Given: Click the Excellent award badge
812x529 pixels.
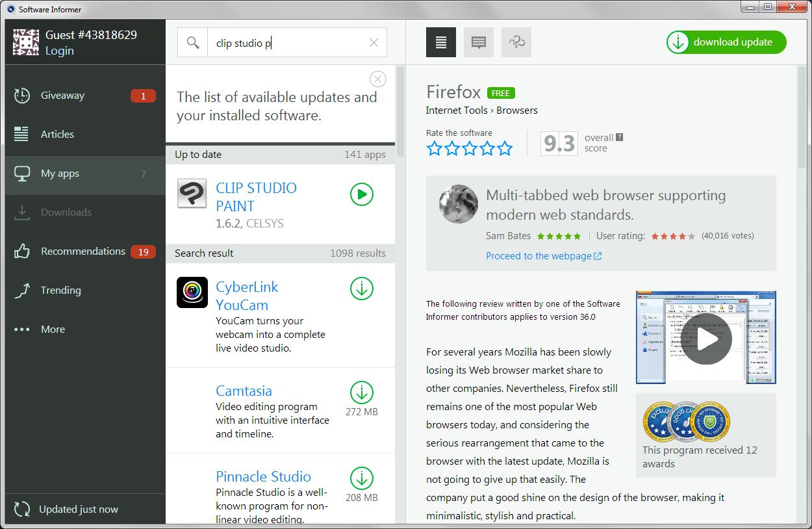Looking at the screenshot, I should [661, 421].
